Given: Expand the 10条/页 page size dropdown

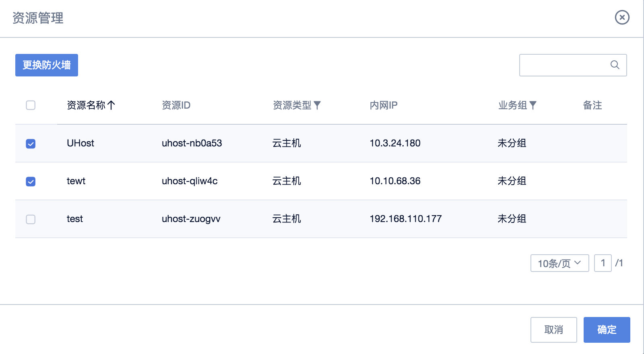Looking at the screenshot, I should [x=559, y=263].
